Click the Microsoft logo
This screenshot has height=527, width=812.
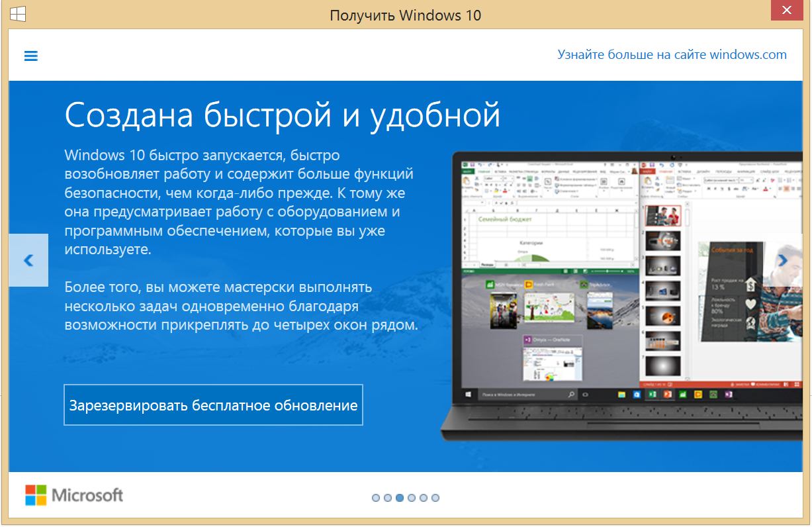(74, 495)
